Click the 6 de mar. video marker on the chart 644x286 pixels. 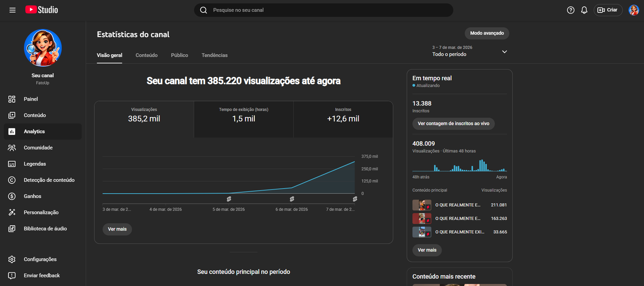pyautogui.click(x=292, y=199)
